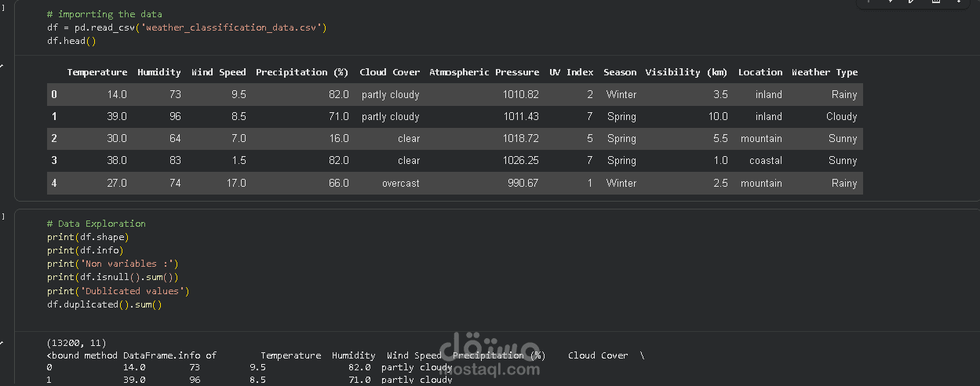Select row index 0 in the dataframe
Viewport: 980px width, 386px height.
click(x=54, y=94)
